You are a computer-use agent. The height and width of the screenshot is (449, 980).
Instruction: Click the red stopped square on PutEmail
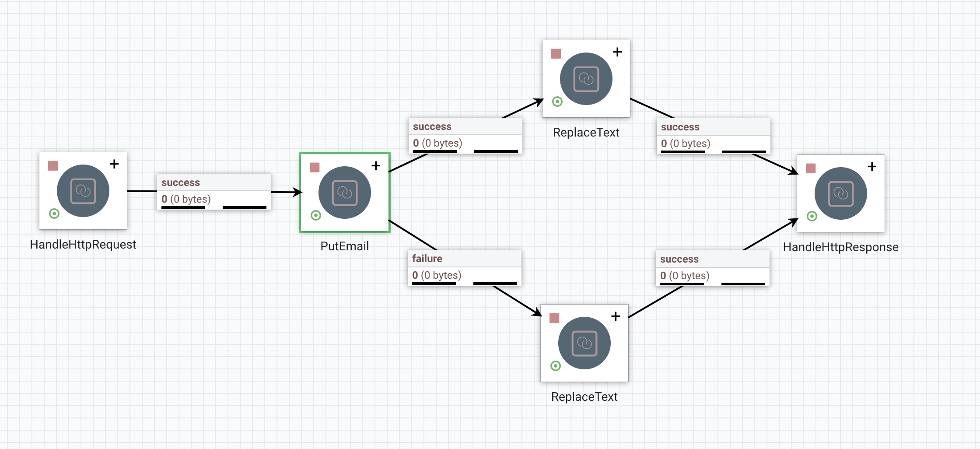(315, 168)
